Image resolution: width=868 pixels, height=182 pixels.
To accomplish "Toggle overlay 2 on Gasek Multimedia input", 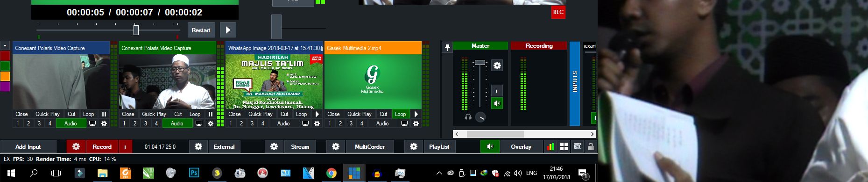I will pos(340,124).
